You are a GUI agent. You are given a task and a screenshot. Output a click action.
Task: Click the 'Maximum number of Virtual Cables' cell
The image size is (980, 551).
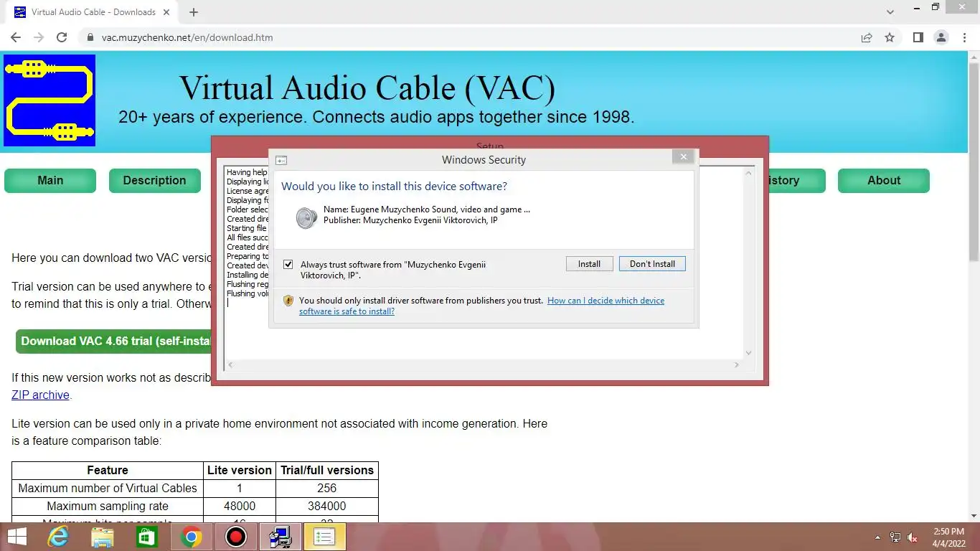108,488
